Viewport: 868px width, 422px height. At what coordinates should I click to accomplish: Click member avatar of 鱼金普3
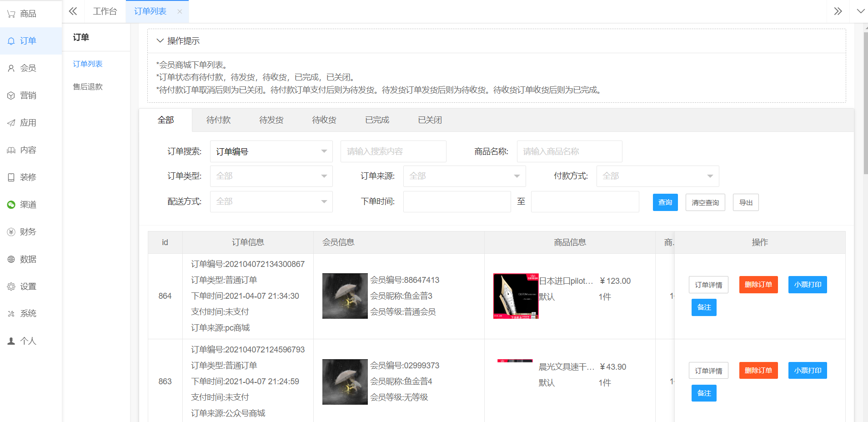[x=345, y=296]
